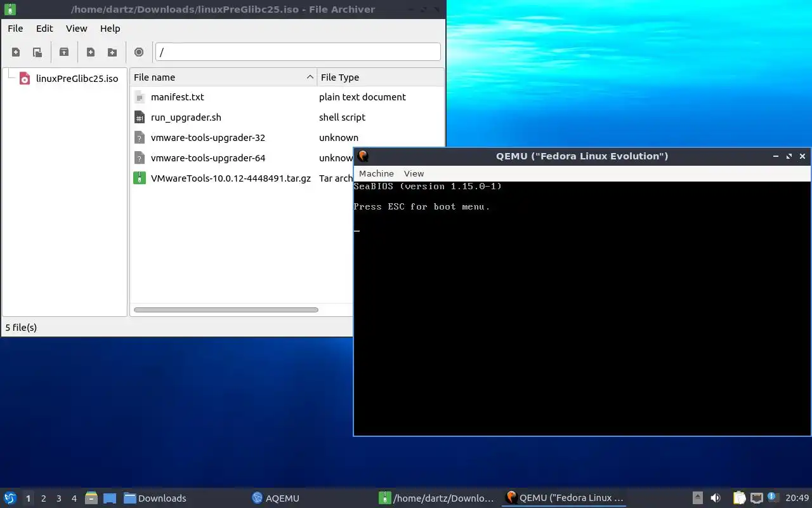
Task: Click the unknown-type icon for vmware-tools-upgrader-32
Action: pos(140,138)
